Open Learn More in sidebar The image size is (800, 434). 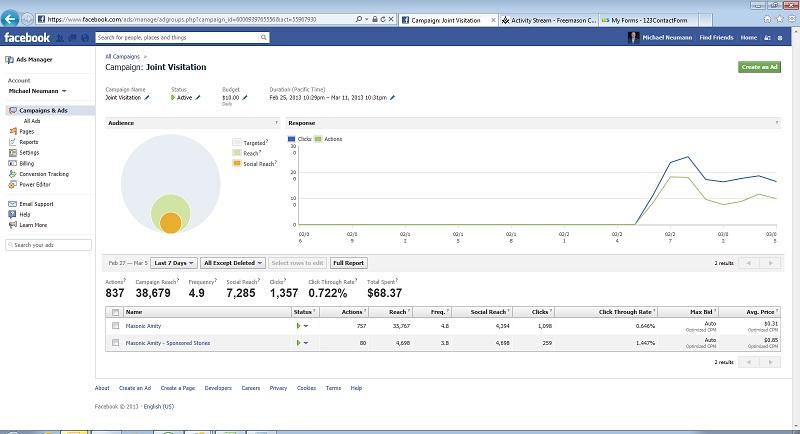point(33,225)
